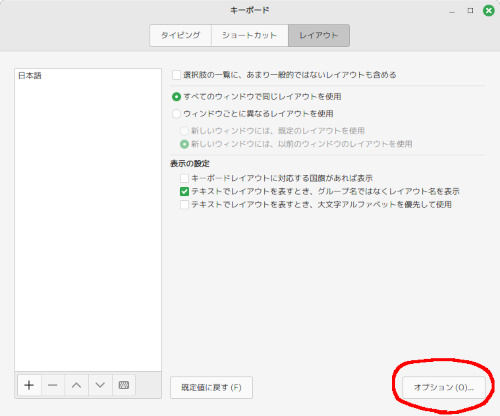The width and height of the screenshot is (500, 416).
Task: Enable キーボードレイアウトに対応する国旗があれば表示 checkbox
Action: tap(184, 178)
